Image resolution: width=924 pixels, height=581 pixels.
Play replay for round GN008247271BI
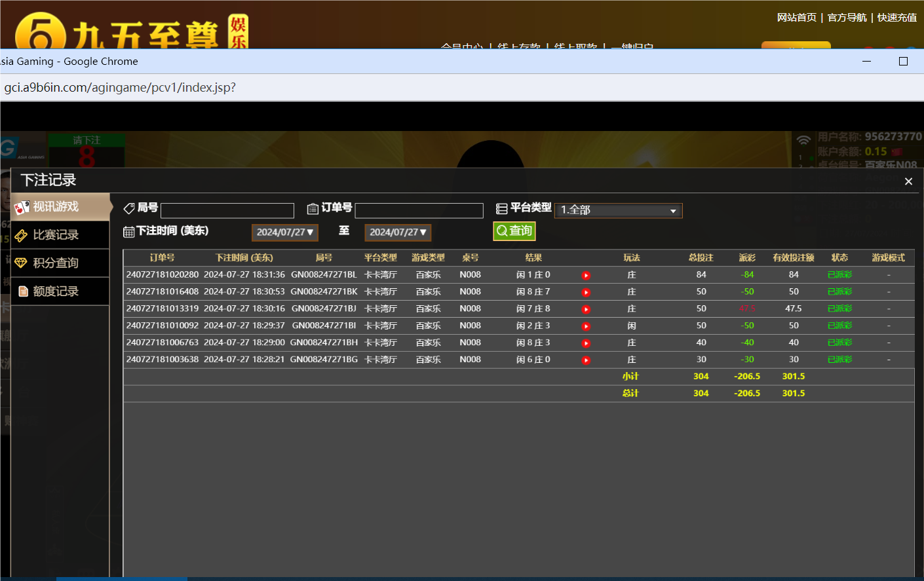586,327
